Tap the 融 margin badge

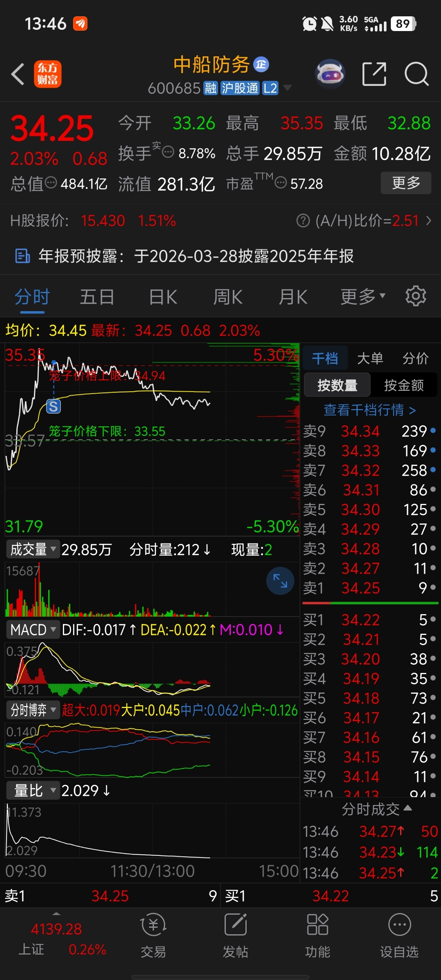click(211, 88)
